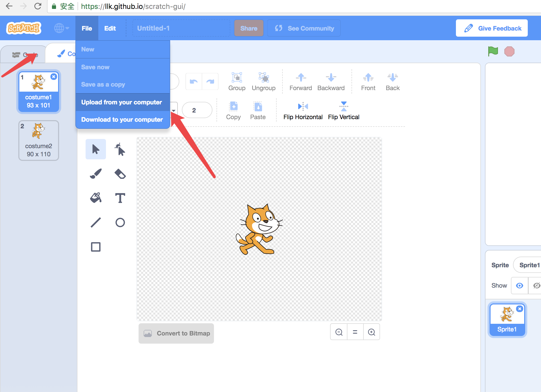Select the Line tool
Image resolution: width=541 pixels, height=392 pixels.
coord(96,222)
